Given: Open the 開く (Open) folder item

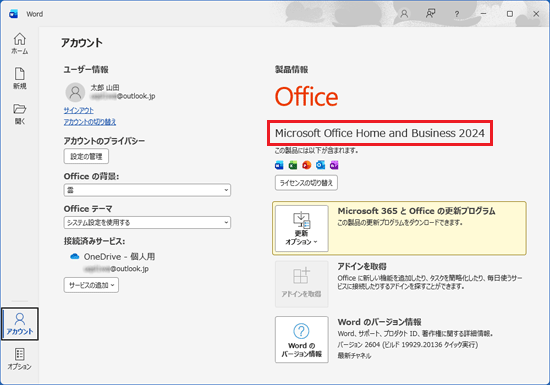Looking at the screenshot, I should (x=20, y=114).
